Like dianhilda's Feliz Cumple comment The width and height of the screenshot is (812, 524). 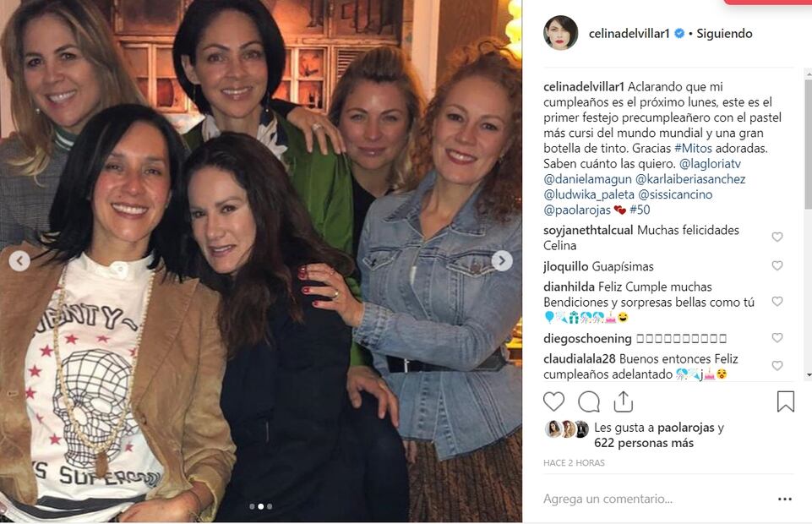(x=777, y=302)
